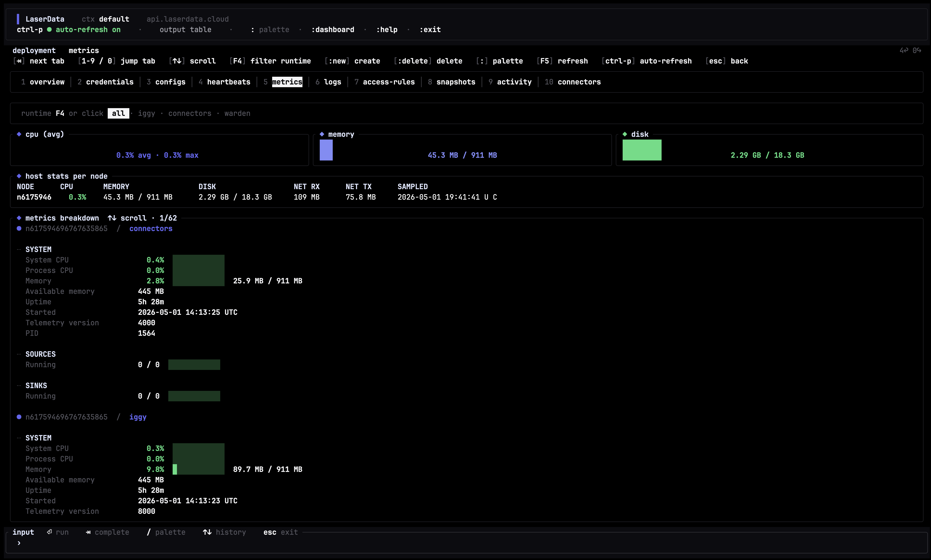Click the connectors node status dot
Screen dimensions: 931x560
(x=19, y=228)
